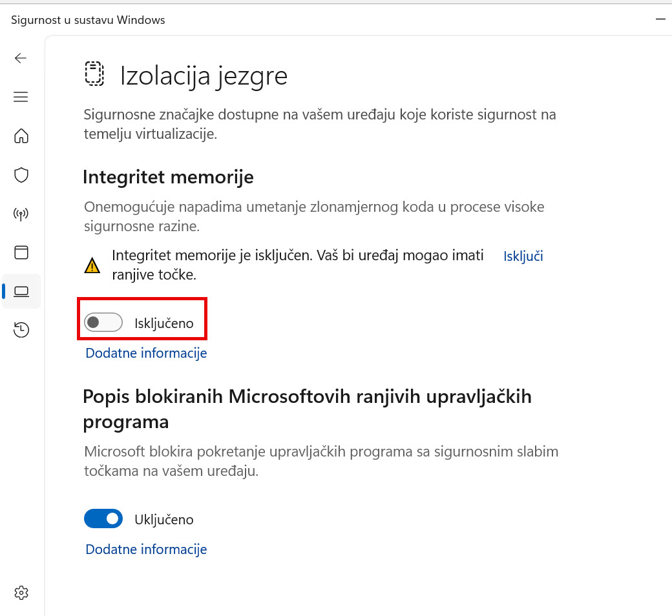Open Firewall & network protection antenna icon
Image resolution: width=672 pixels, height=616 pixels.
tap(21, 214)
